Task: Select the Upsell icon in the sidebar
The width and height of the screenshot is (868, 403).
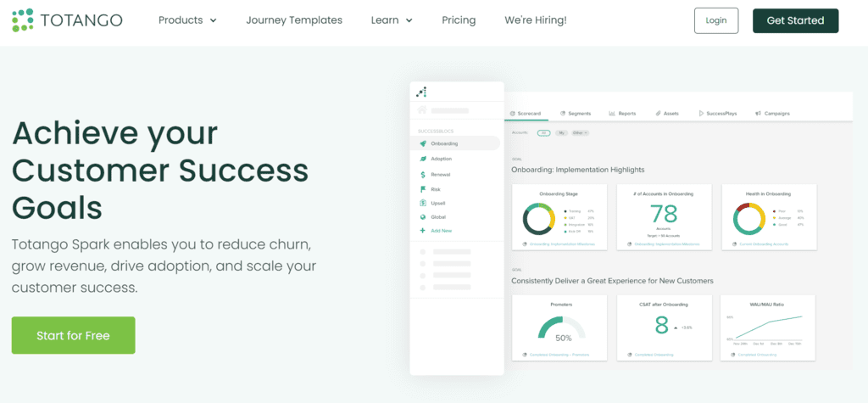Action: 423,203
